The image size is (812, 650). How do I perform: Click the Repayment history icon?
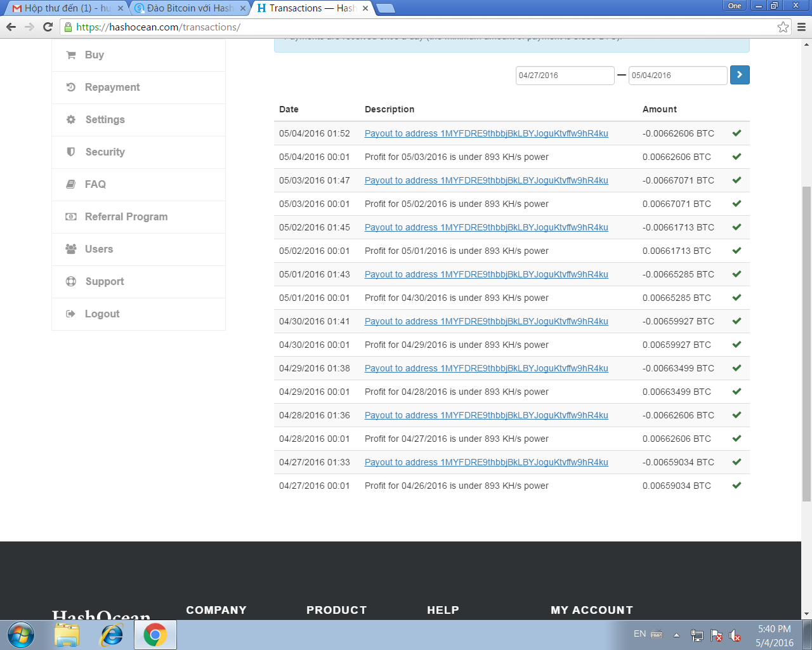point(71,88)
